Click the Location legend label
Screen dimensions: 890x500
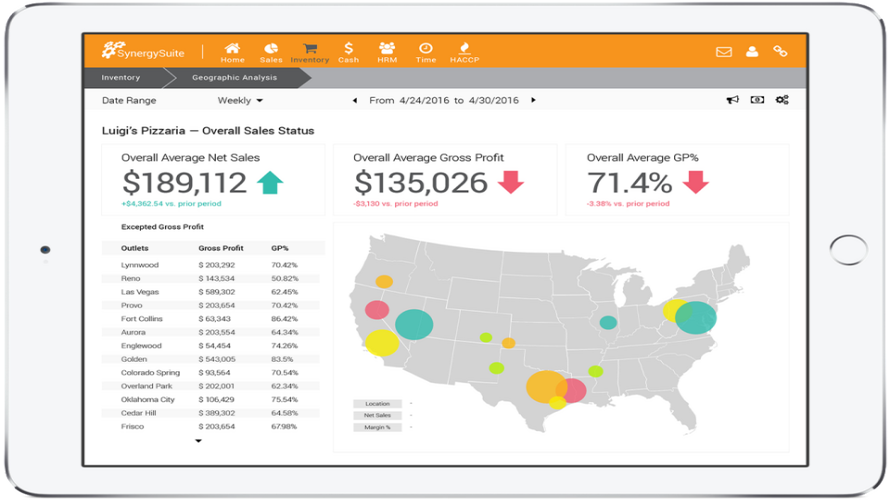click(x=377, y=404)
